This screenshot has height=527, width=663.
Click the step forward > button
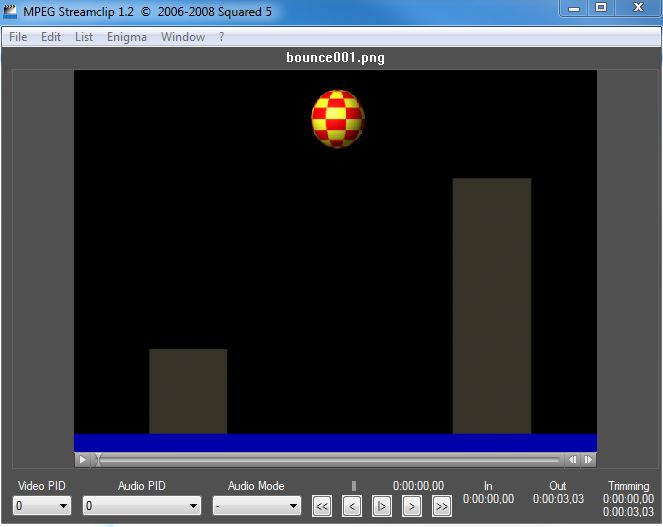pos(412,506)
